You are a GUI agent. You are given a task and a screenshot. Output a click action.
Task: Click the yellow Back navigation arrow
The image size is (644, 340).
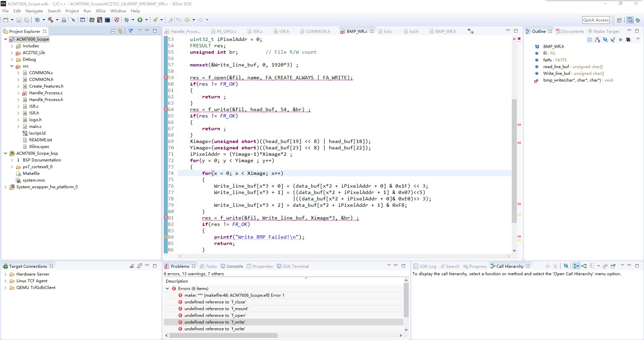click(187, 20)
